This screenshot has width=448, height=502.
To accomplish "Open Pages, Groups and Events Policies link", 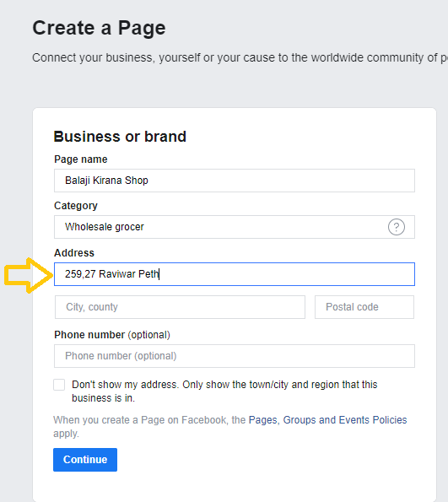I will coord(327,420).
